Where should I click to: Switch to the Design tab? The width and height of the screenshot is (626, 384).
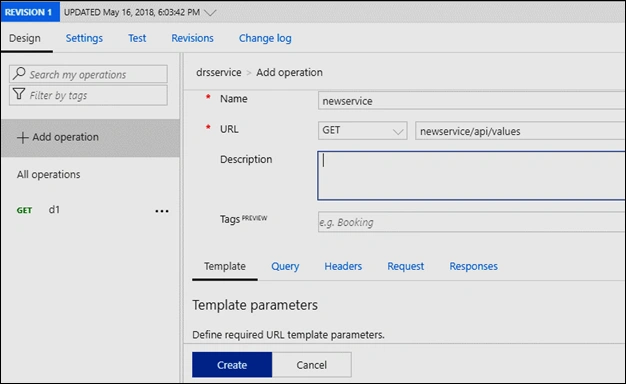25,38
